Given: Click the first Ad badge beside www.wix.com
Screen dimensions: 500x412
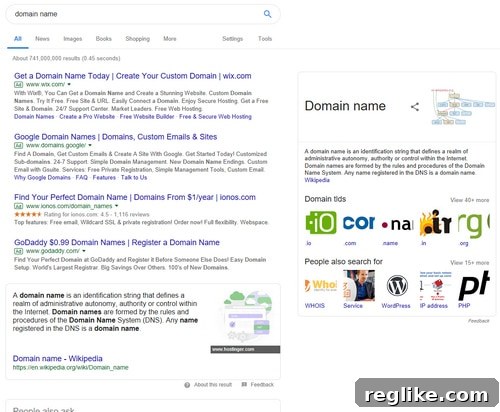Looking at the screenshot, I should click(19, 85).
